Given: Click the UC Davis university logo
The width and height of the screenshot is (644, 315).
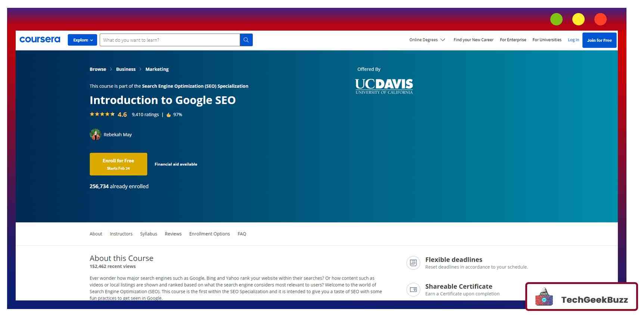Looking at the screenshot, I should click(x=384, y=86).
